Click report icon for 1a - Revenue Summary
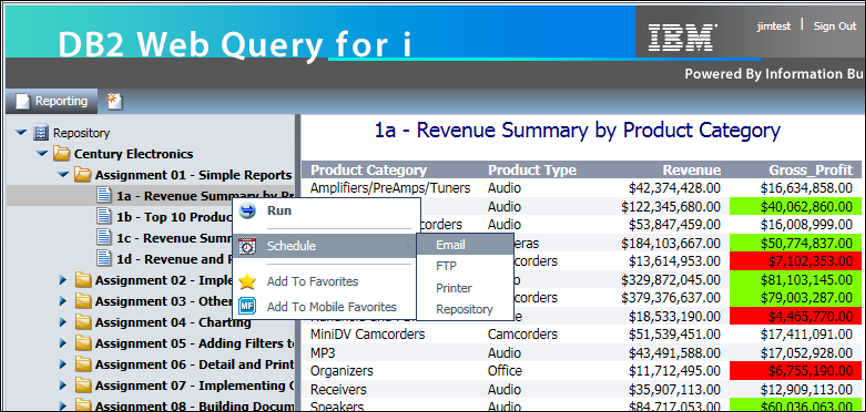 coord(104,196)
